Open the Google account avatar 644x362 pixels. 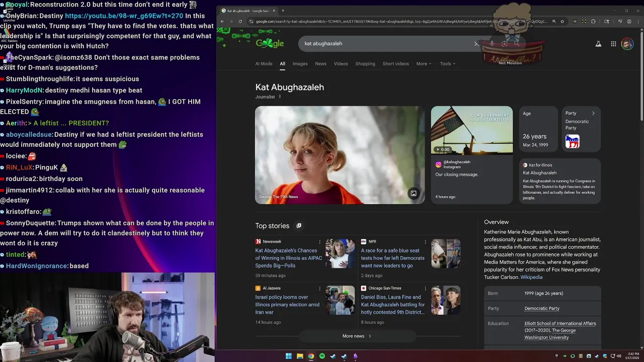click(x=627, y=44)
